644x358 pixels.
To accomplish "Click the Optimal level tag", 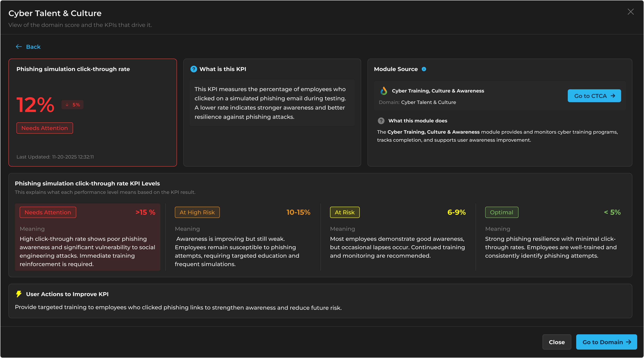I will click(x=502, y=212).
